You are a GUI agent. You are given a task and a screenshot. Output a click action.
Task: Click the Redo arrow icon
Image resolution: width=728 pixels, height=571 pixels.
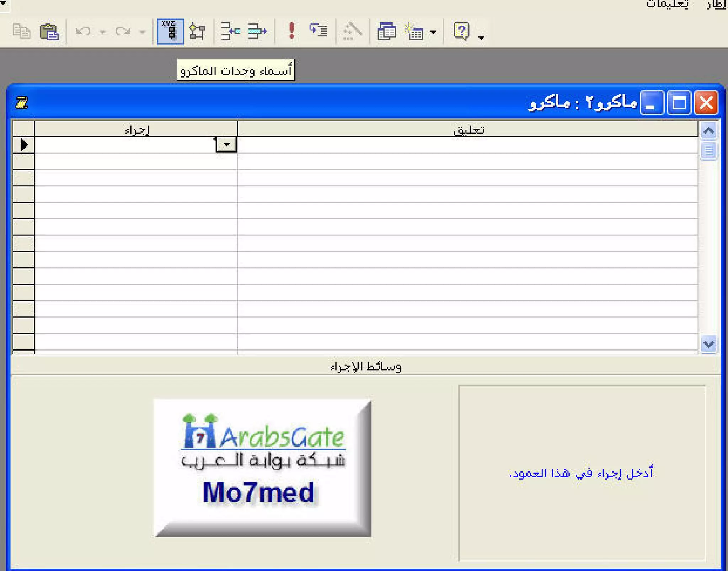click(x=123, y=31)
